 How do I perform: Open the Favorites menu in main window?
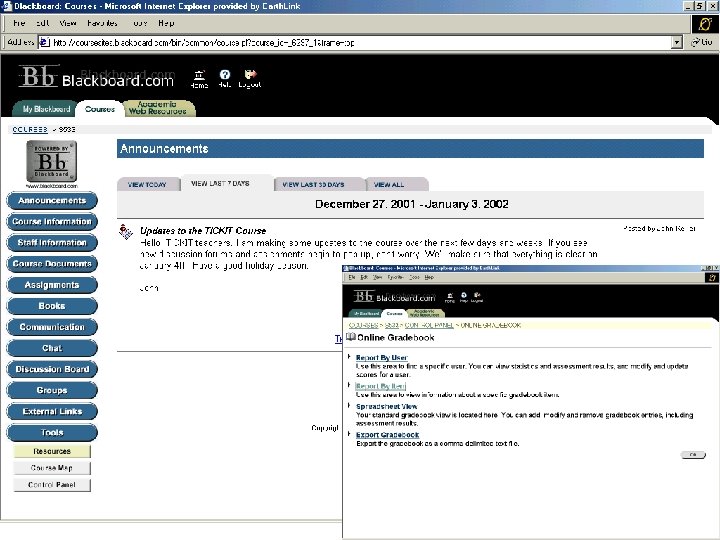coord(102,23)
